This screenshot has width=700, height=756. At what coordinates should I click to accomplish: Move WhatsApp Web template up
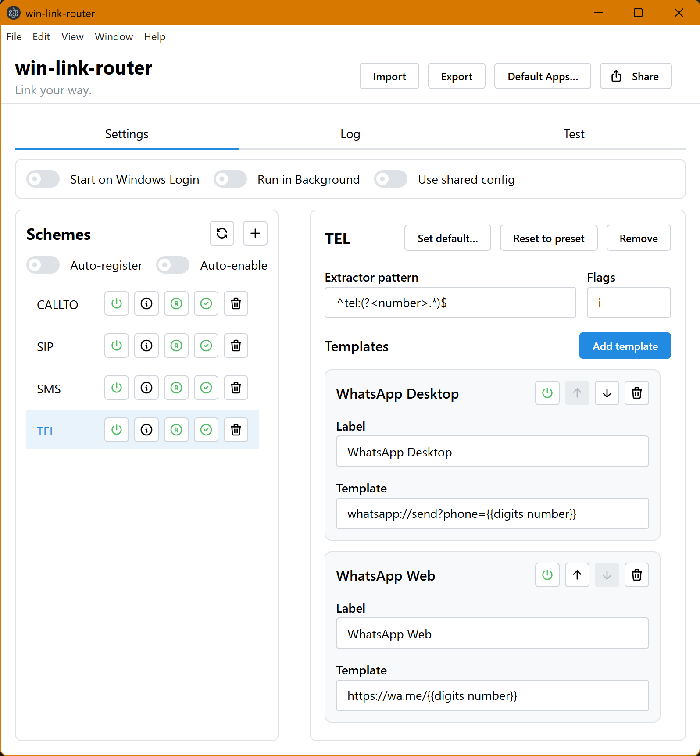tap(577, 575)
